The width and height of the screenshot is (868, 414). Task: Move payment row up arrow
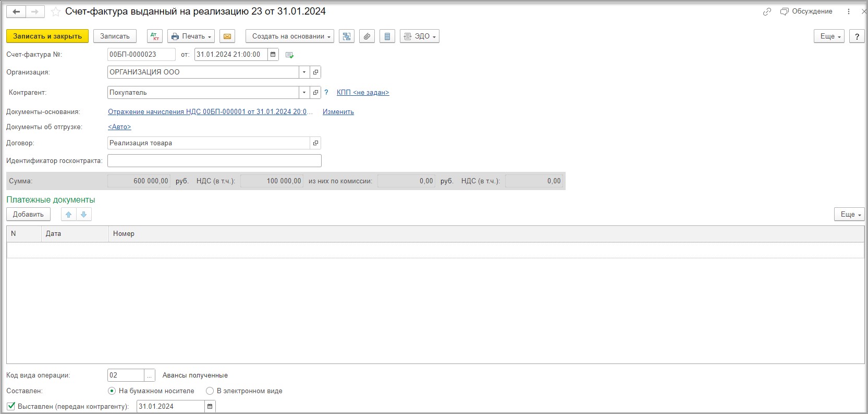click(x=68, y=214)
